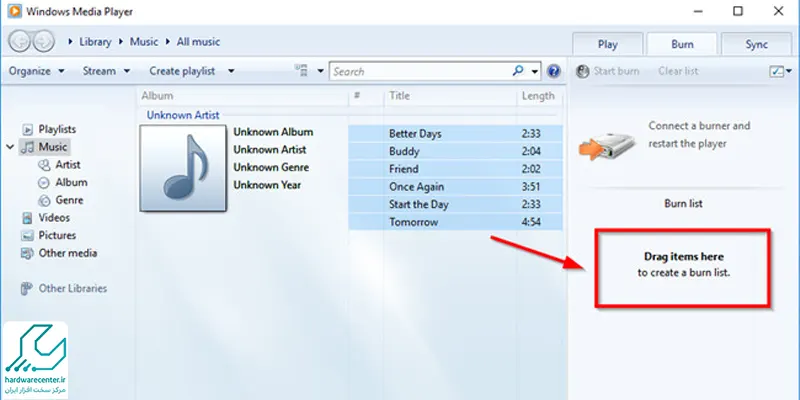Click the Library breadcrumb
The image size is (800, 400).
[95, 42]
